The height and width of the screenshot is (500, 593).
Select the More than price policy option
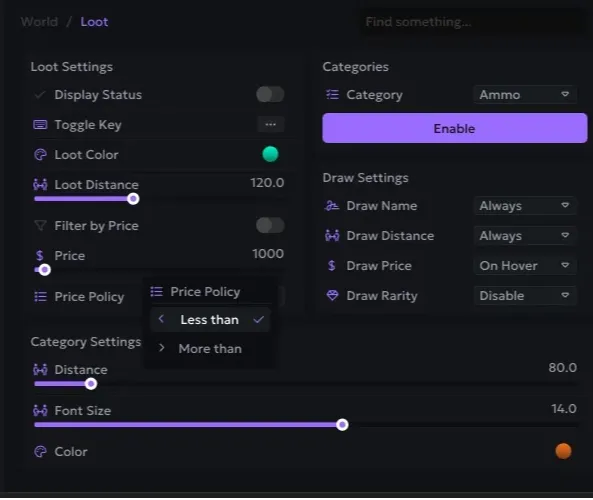[x=210, y=349]
